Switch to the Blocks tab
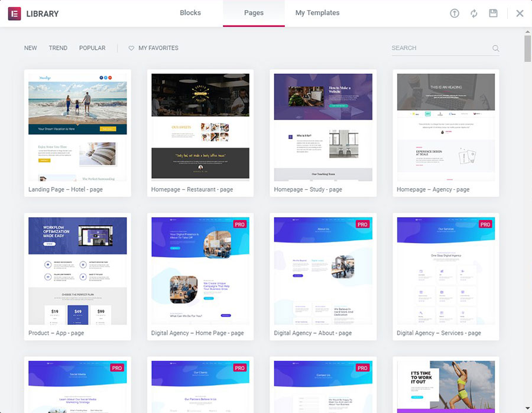The height and width of the screenshot is (413, 532). [190, 12]
